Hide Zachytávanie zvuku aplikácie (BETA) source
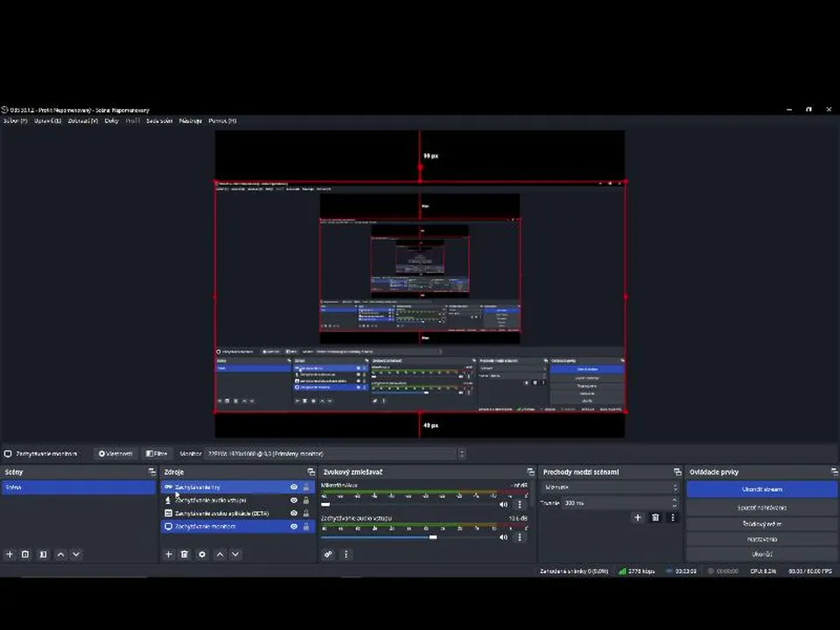The height and width of the screenshot is (630, 840). 294,514
